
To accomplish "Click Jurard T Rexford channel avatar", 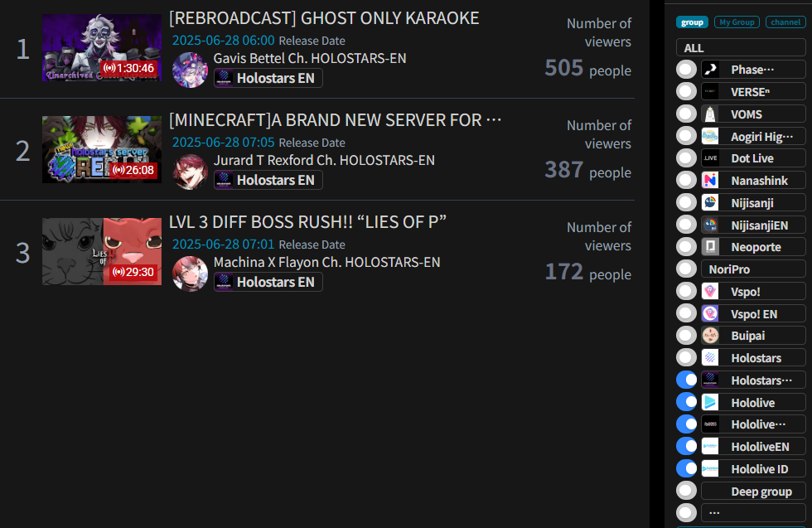I will (190, 172).
